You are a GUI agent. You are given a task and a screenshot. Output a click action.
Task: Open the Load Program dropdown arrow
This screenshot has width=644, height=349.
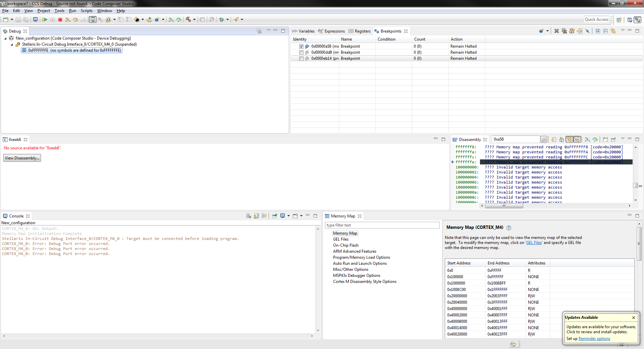coord(114,20)
